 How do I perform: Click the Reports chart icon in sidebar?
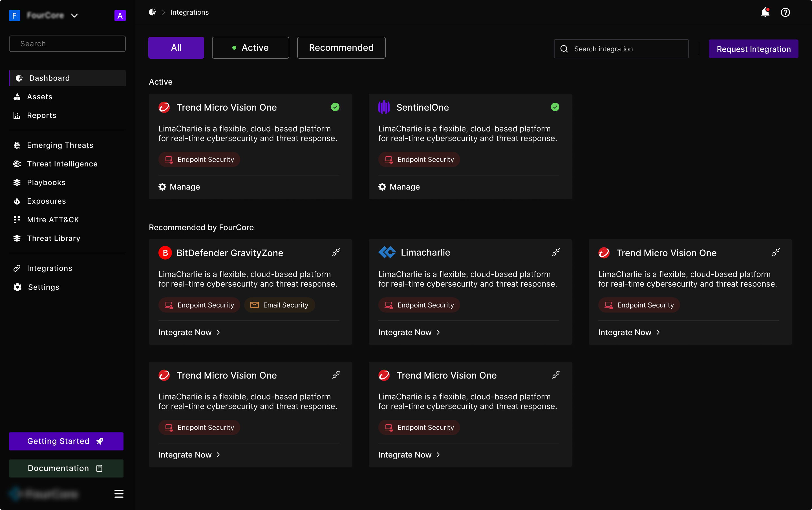17,115
